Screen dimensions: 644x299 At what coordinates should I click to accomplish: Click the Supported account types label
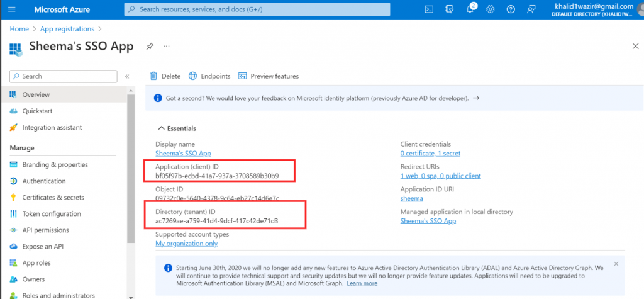point(192,234)
